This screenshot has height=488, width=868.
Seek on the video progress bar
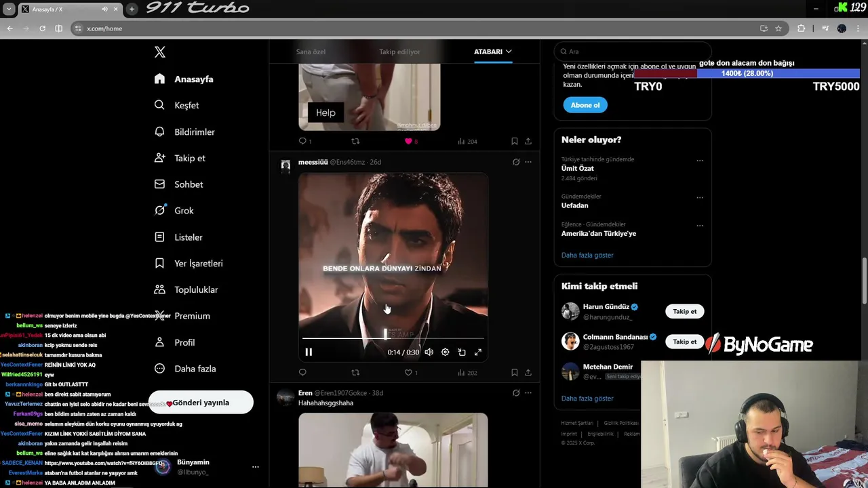[393, 338]
